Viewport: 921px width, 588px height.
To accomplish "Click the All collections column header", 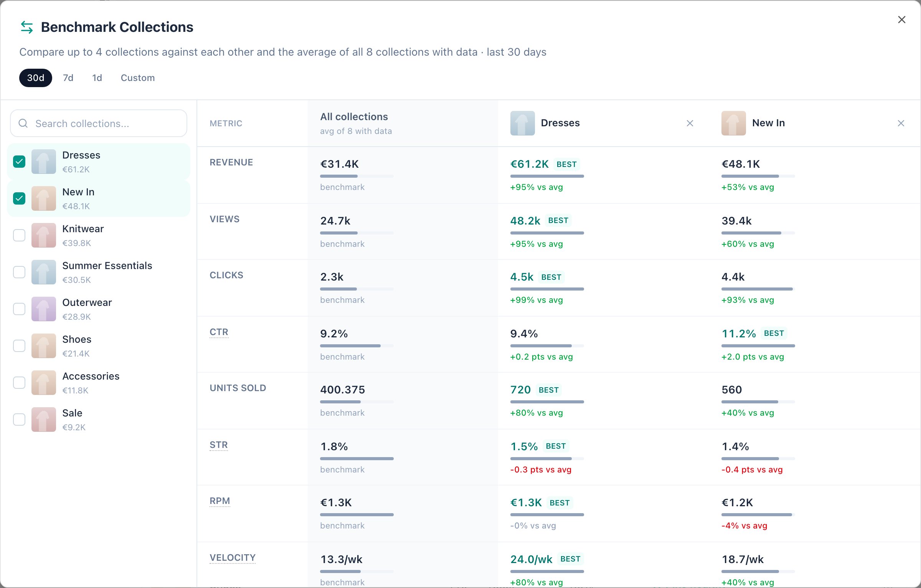I will [x=356, y=123].
